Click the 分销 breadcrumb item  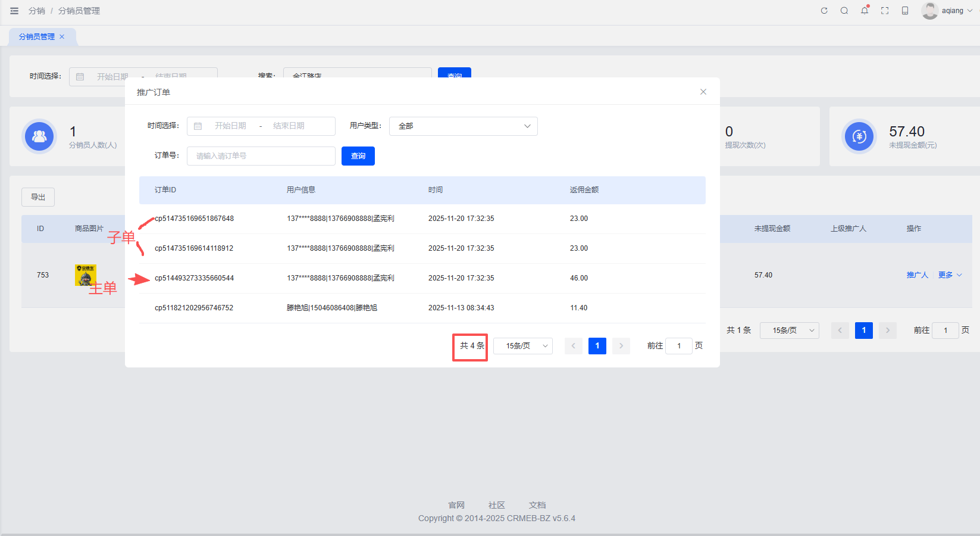(x=36, y=11)
